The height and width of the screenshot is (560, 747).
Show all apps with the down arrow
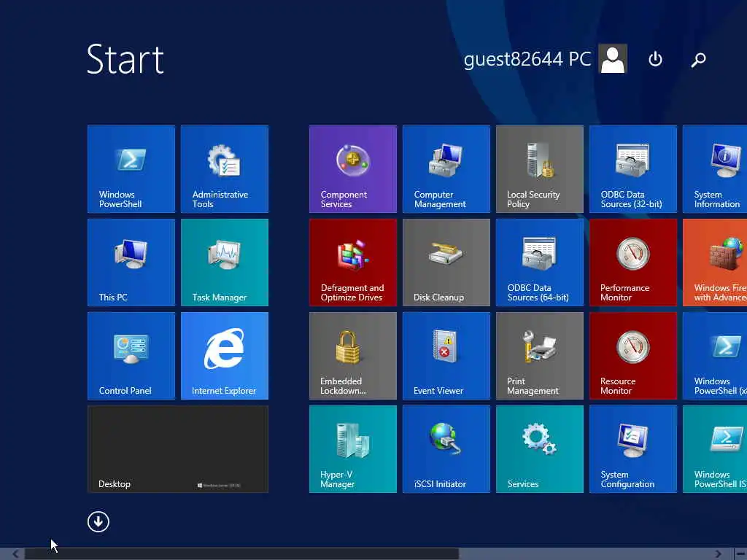(98, 521)
